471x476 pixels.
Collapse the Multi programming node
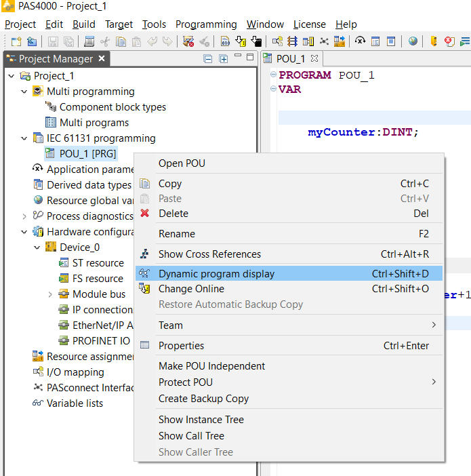tap(24, 92)
